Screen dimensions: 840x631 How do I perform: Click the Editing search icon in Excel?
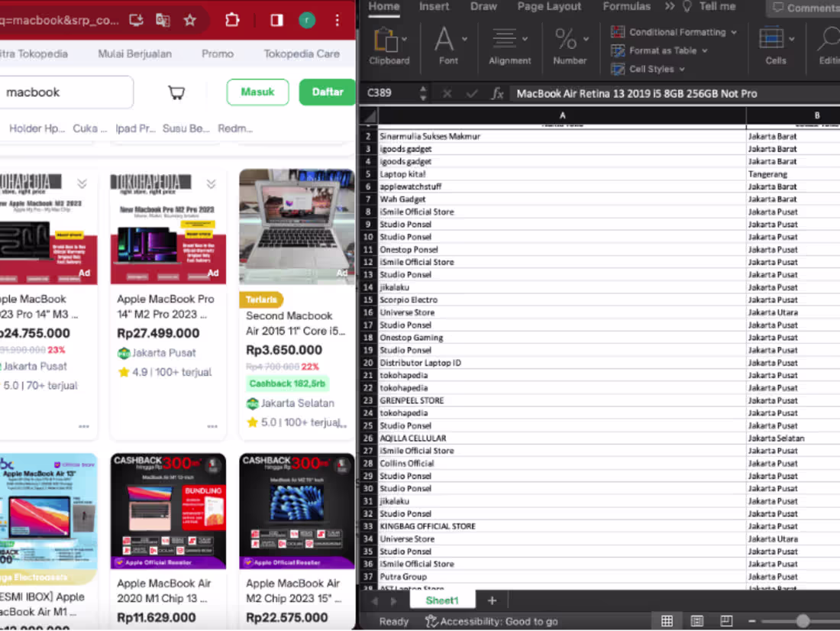click(x=830, y=39)
